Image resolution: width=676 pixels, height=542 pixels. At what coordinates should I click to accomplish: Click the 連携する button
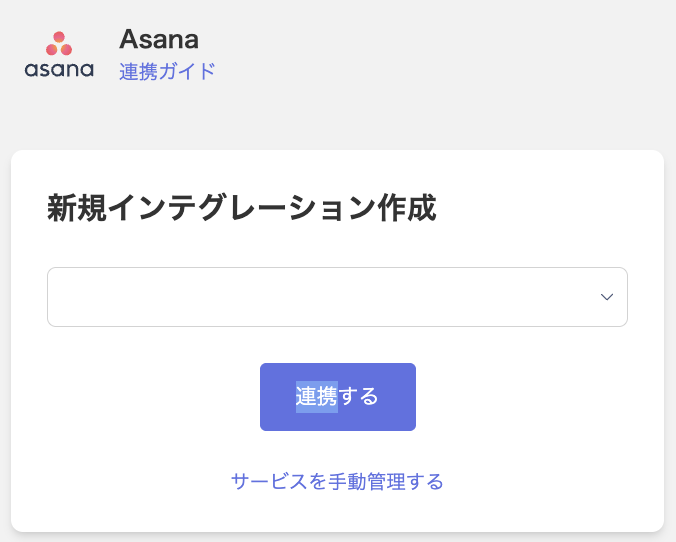pos(338,397)
